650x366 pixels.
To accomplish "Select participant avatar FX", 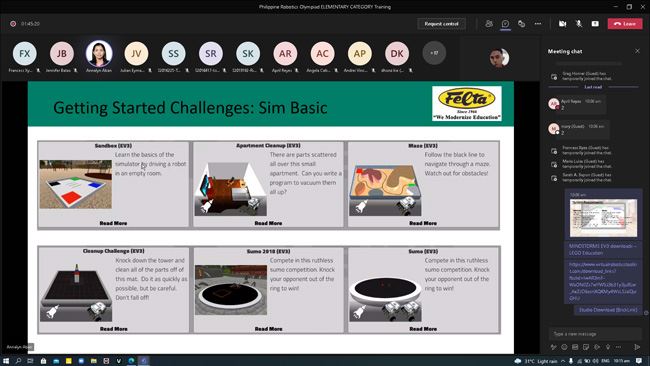I will pyautogui.click(x=24, y=53).
